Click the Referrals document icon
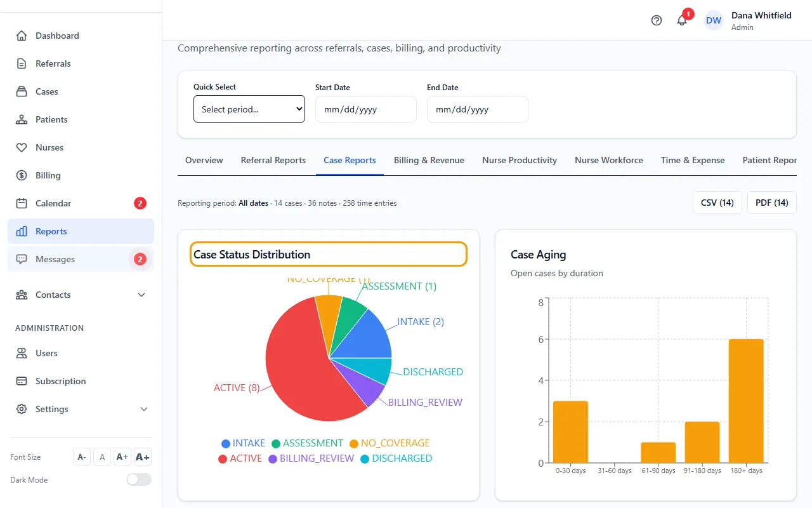812x508 pixels. (x=22, y=63)
